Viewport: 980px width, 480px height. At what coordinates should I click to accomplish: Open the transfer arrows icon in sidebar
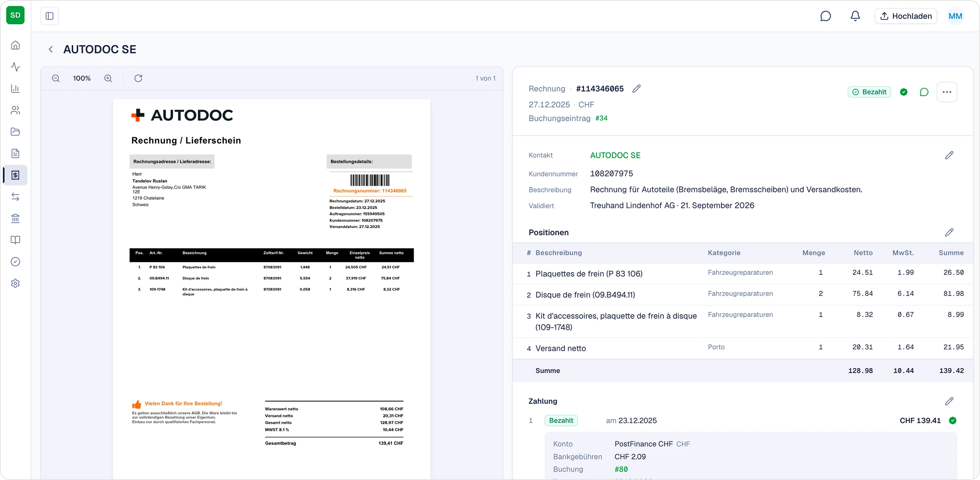pyautogui.click(x=15, y=197)
